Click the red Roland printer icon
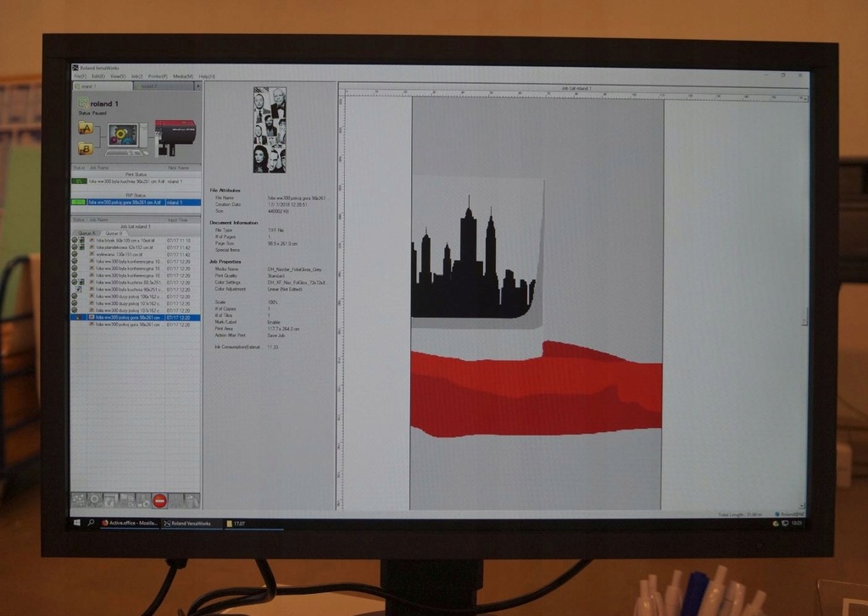 click(x=175, y=138)
